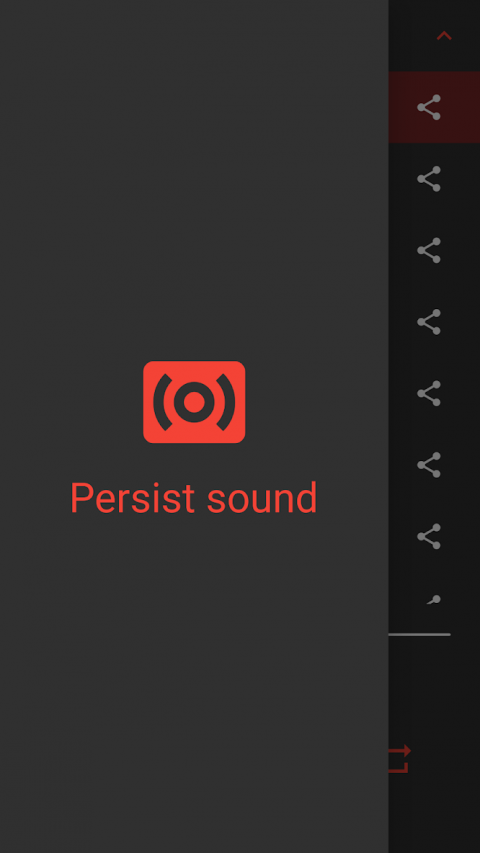Tap the dimmed area beneath the repeat icon
480x853 pixels.
[434, 813]
